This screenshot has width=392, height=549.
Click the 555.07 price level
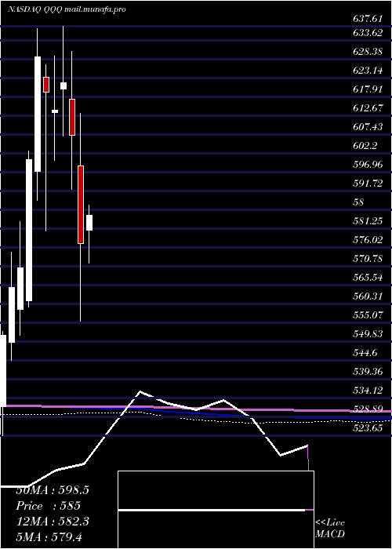point(368,315)
